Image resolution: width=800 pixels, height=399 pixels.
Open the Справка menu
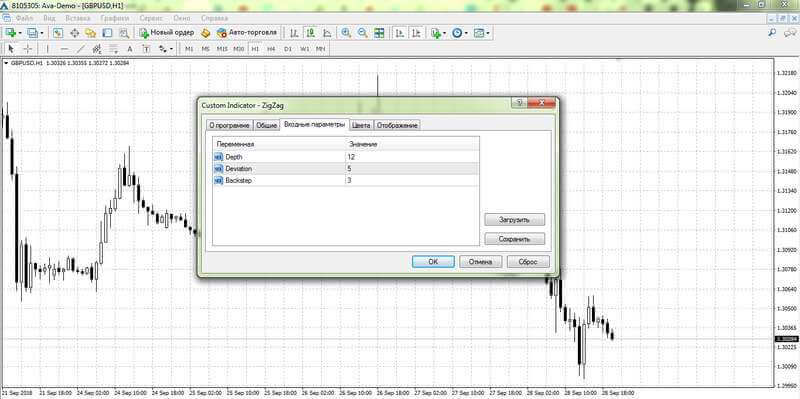point(214,18)
